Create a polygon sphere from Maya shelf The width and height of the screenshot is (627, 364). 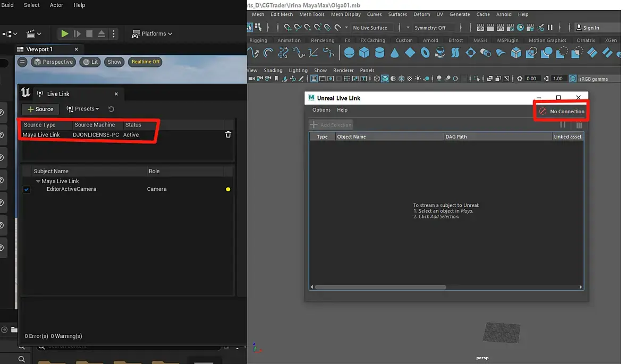(x=349, y=53)
